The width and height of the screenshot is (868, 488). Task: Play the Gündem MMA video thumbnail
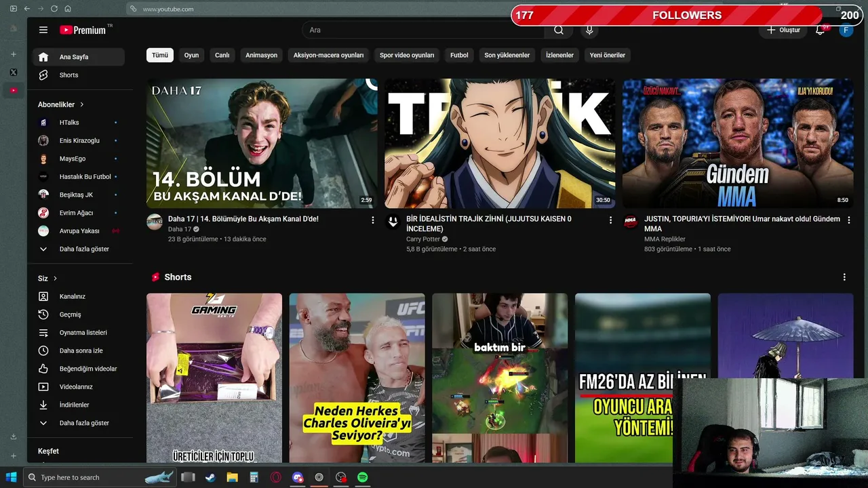(738, 144)
